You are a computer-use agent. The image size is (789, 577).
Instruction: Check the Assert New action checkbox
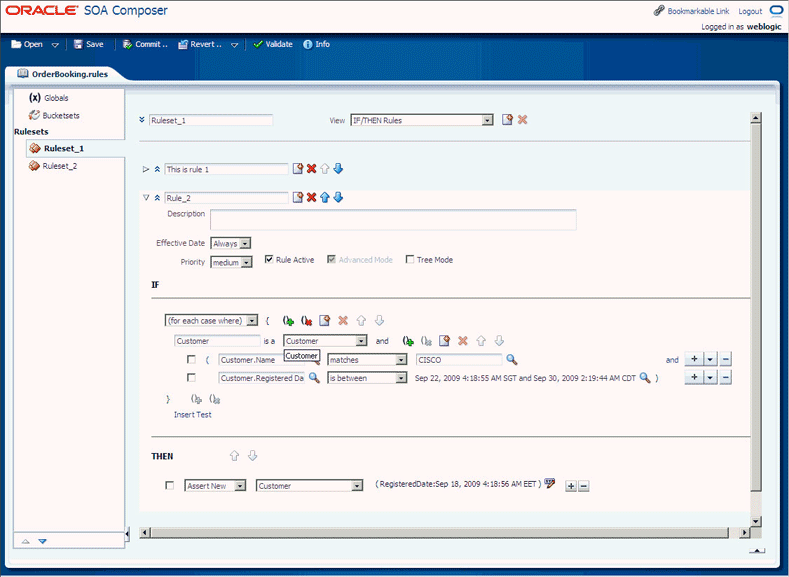tap(170, 485)
